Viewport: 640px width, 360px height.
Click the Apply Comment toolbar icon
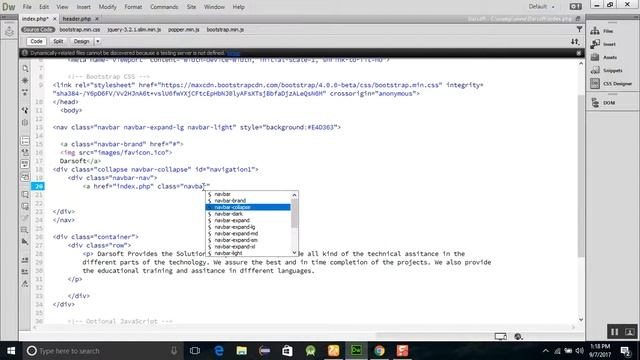click(x=25, y=195)
